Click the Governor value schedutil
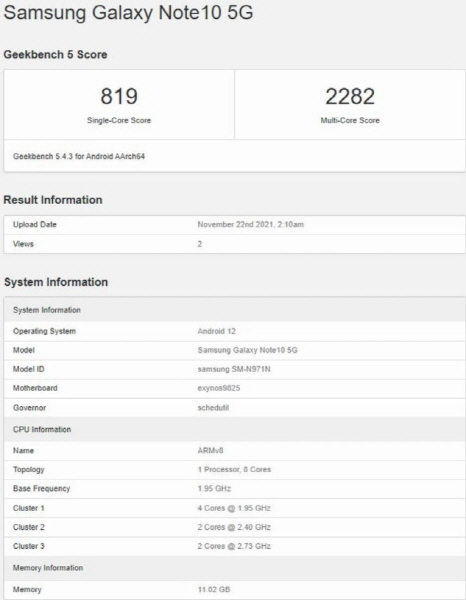This screenshot has height=600, width=466. (x=213, y=408)
